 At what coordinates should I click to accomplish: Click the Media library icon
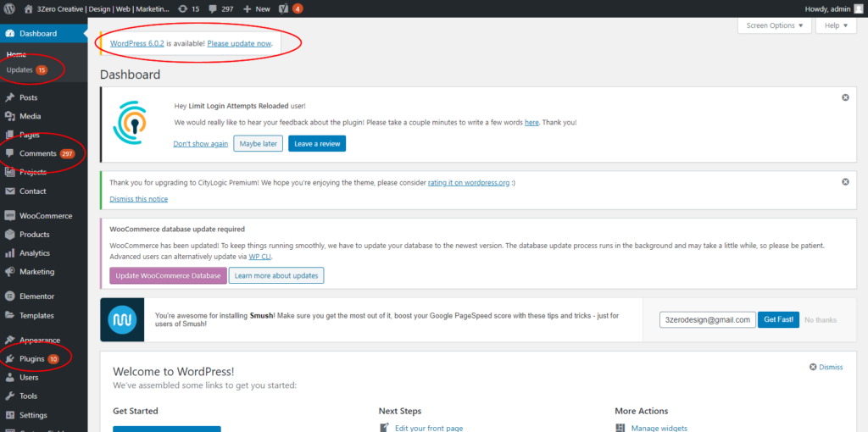tap(9, 116)
